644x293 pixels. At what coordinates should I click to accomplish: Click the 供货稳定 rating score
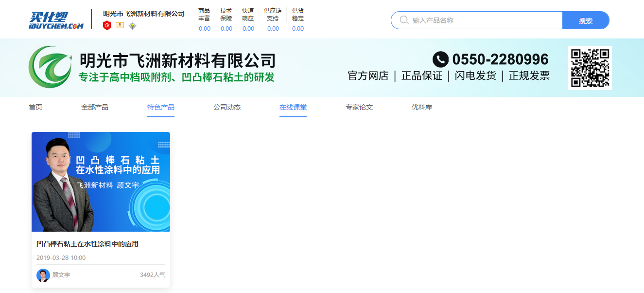pyautogui.click(x=298, y=29)
